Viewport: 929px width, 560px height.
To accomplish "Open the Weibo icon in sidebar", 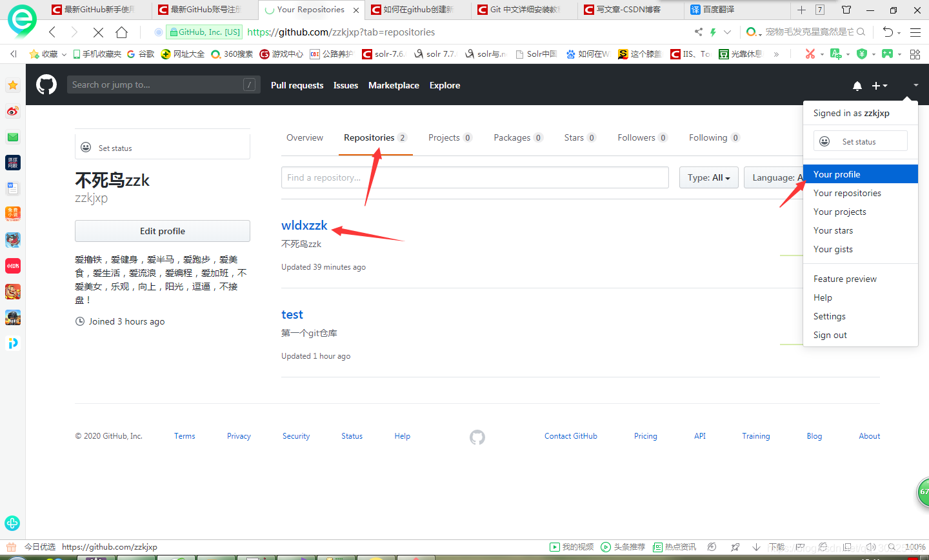I will [13, 111].
